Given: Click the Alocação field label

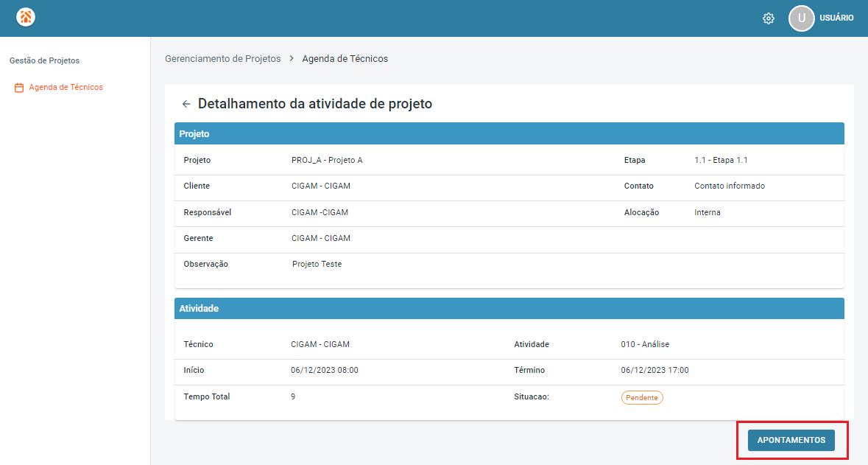Looking at the screenshot, I should coord(641,212).
